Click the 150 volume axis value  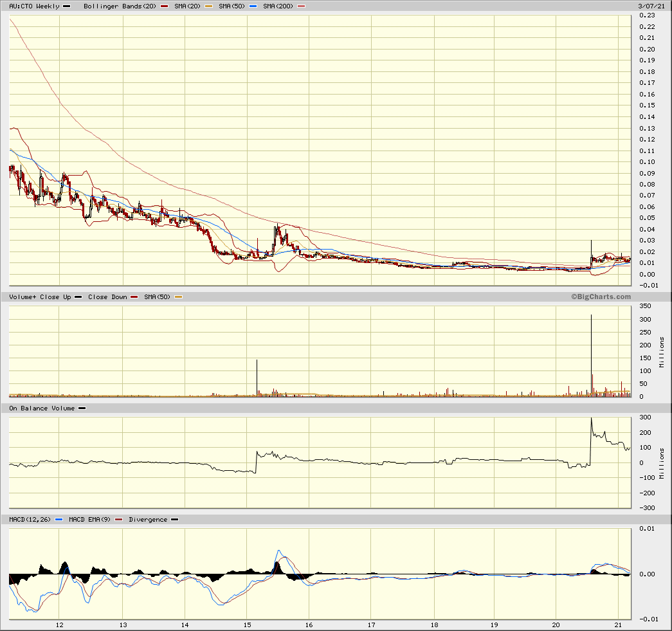tap(646, 358)
